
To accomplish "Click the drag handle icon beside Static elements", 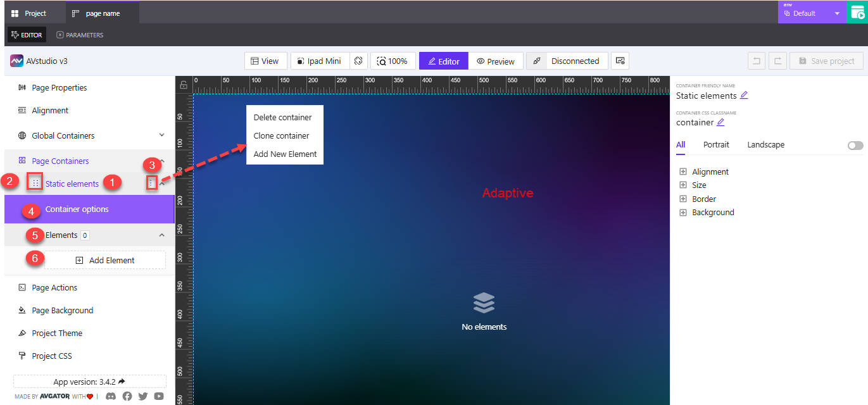I will click(x=36, y=182).
